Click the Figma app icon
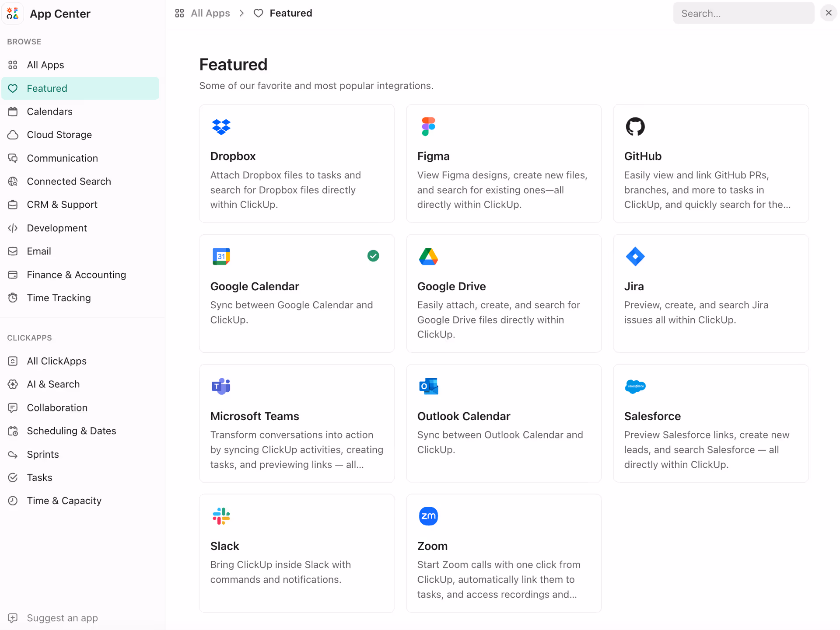The height and width of the screenshot is (630, 840). point(428,127)
